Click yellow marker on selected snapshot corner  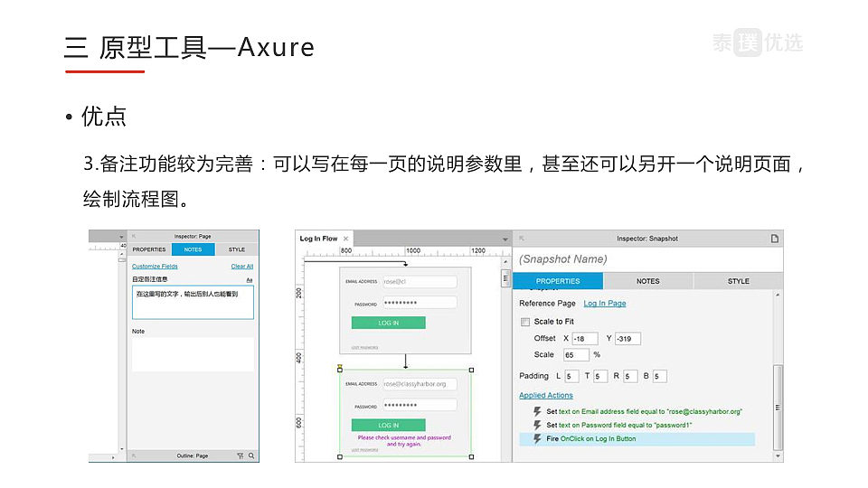pos(340,366)
